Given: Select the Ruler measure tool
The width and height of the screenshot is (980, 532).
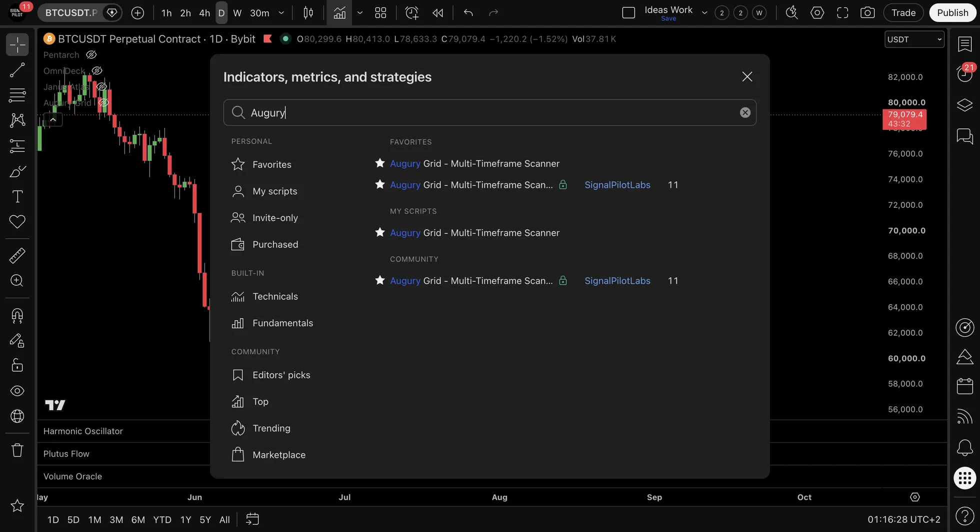Looking at the screenshot, I should [x=17, y=255].
